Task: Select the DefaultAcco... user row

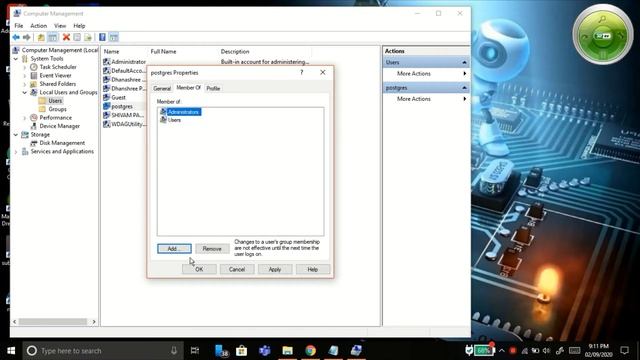Action: pos(124,71)
